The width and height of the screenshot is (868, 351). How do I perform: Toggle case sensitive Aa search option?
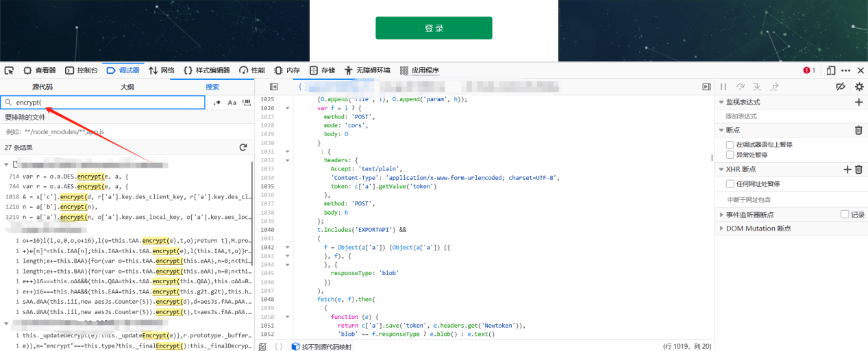(232, 103)
